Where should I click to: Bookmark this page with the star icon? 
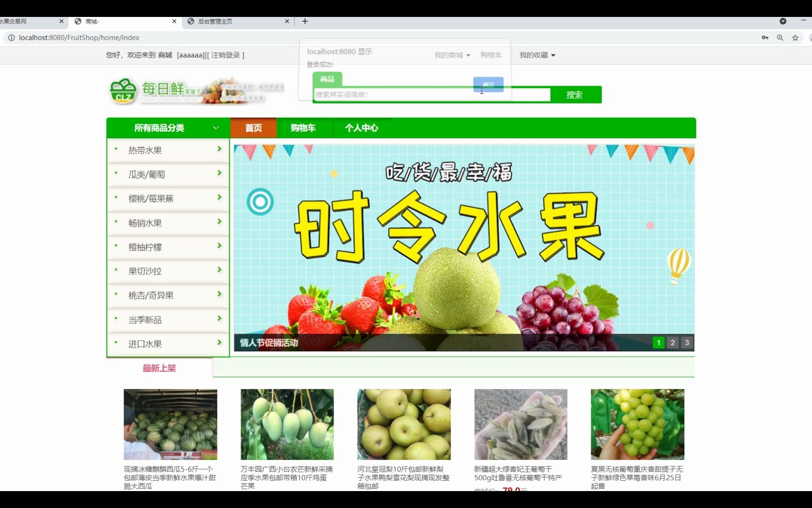coord(795,38)
